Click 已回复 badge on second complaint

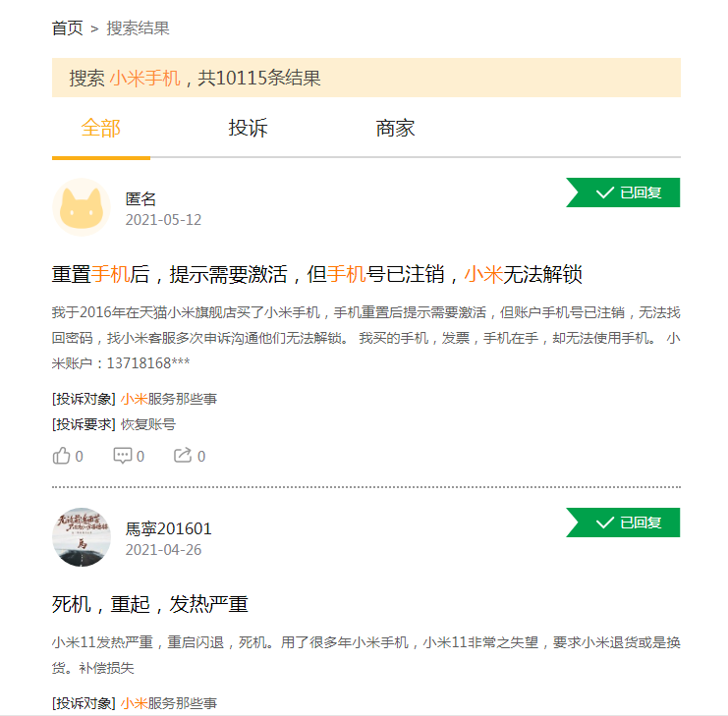(624, 523)
